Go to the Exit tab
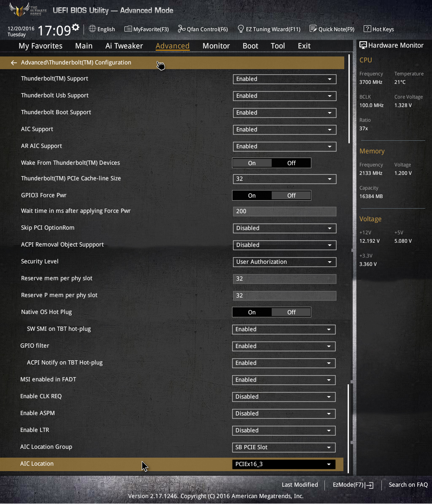This screenshot has height=504, width=432. point(304,46)
